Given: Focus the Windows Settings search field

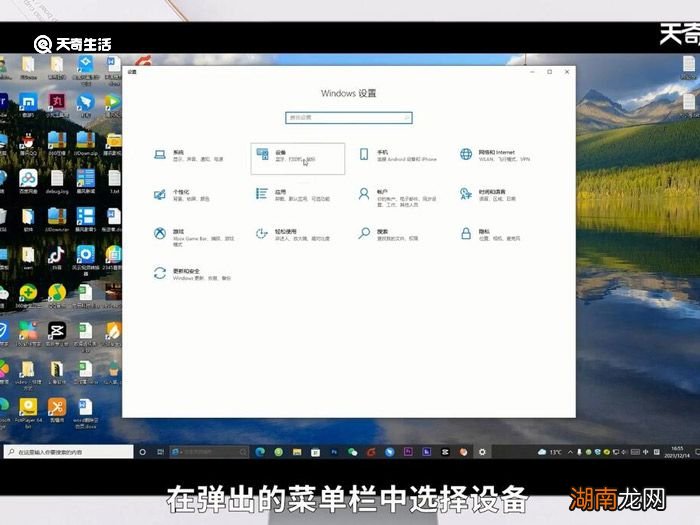Looking at the screenshot, I should (x=349, y=117).
